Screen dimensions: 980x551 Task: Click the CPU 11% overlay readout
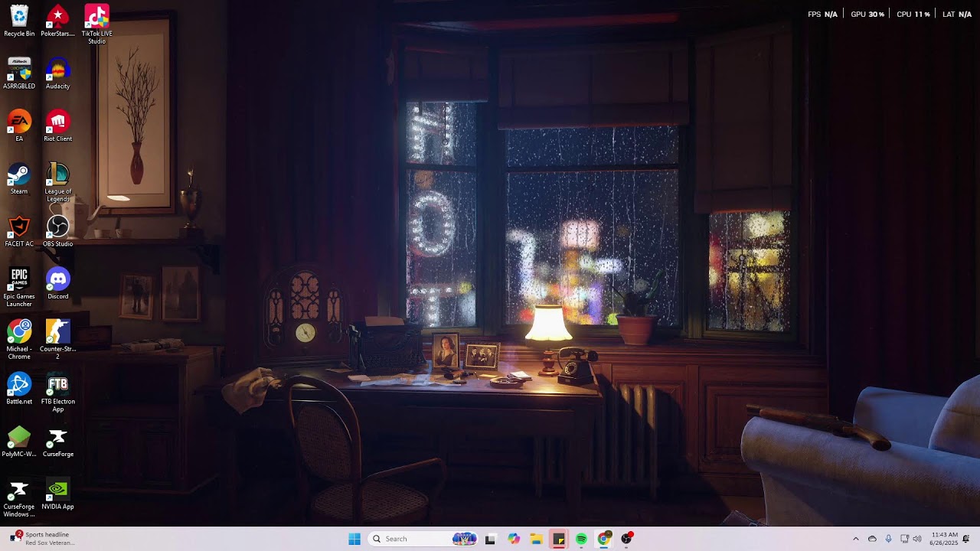[913, 15]
